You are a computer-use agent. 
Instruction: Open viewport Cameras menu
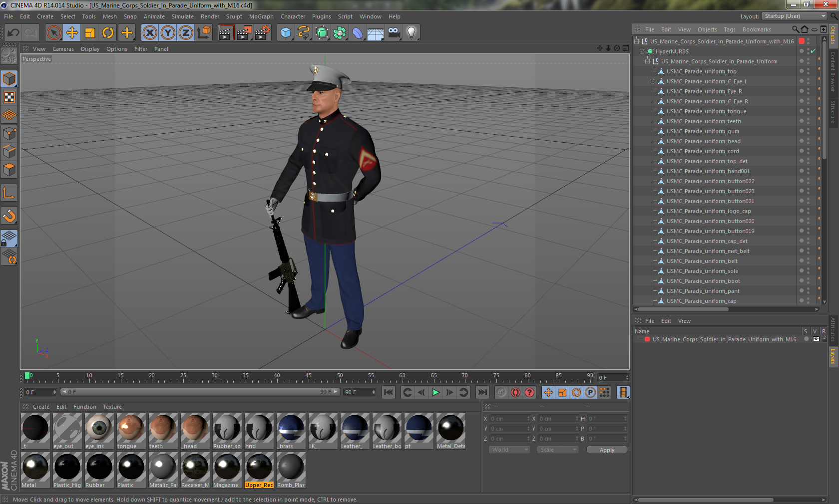point(63,49)
